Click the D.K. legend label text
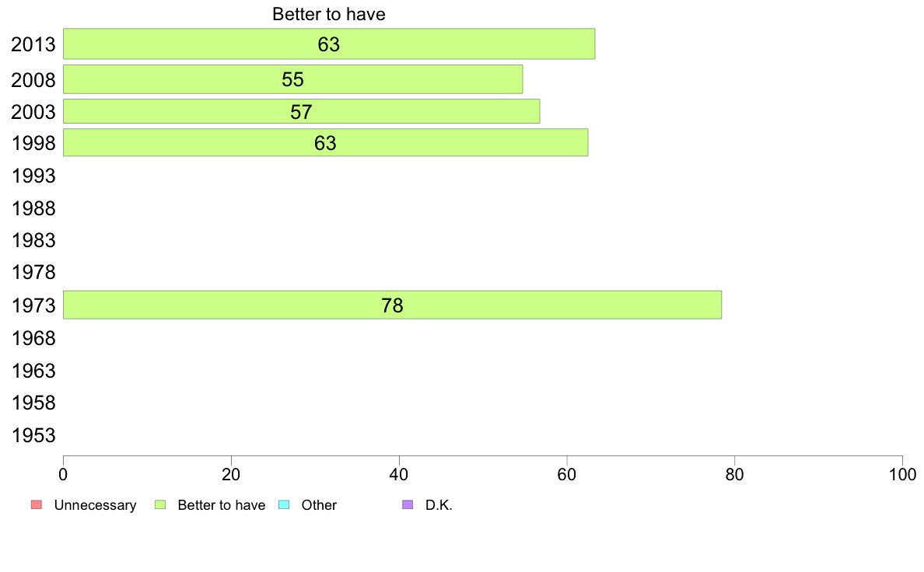This screenshot has width=924, height=572. 439,505
